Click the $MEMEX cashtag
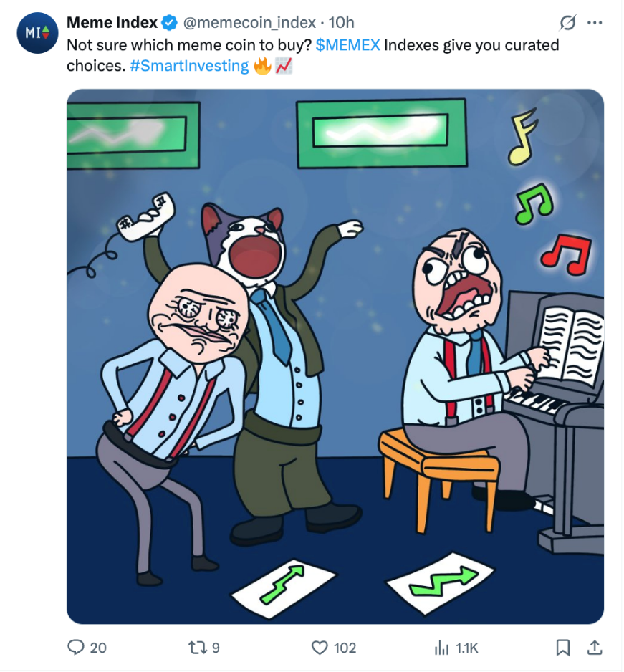 [347, 45]
